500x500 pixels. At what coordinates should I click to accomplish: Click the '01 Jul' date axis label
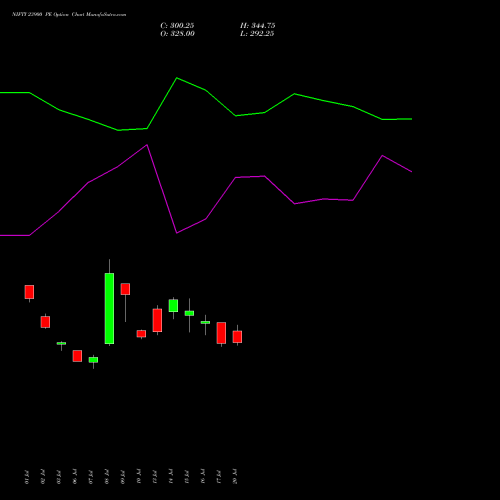(x=27, y=477)
